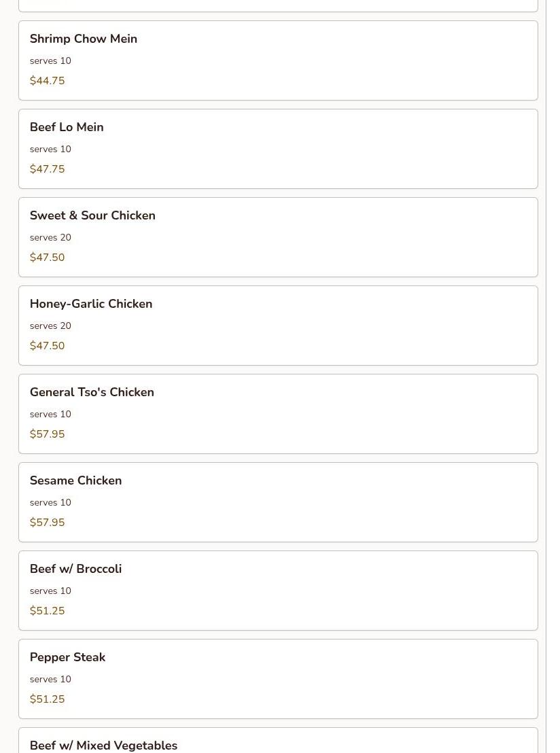The height and width of the screenshot is (753, 560).
Task: Click "serves 20" under Sweet & Sour Chicken
Action: pos(50,237)
